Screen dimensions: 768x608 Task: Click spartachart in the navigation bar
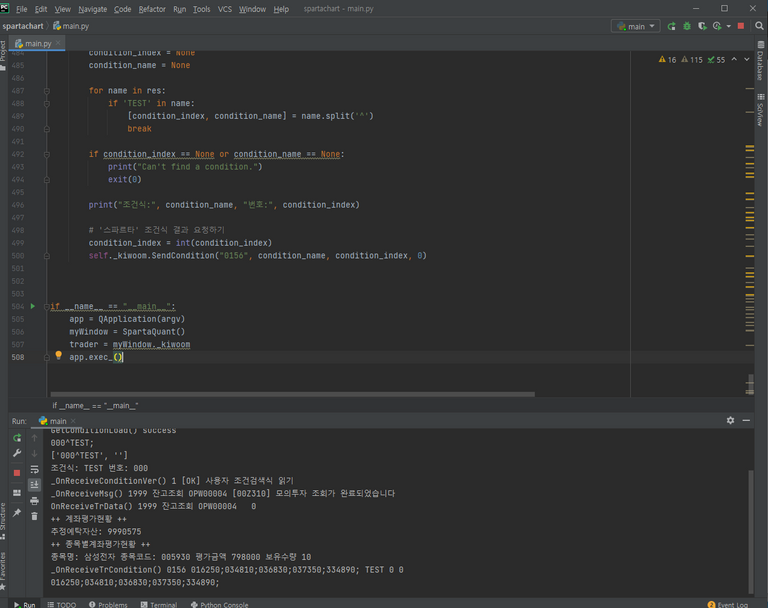pyautogui.click(x=23, y=26)
